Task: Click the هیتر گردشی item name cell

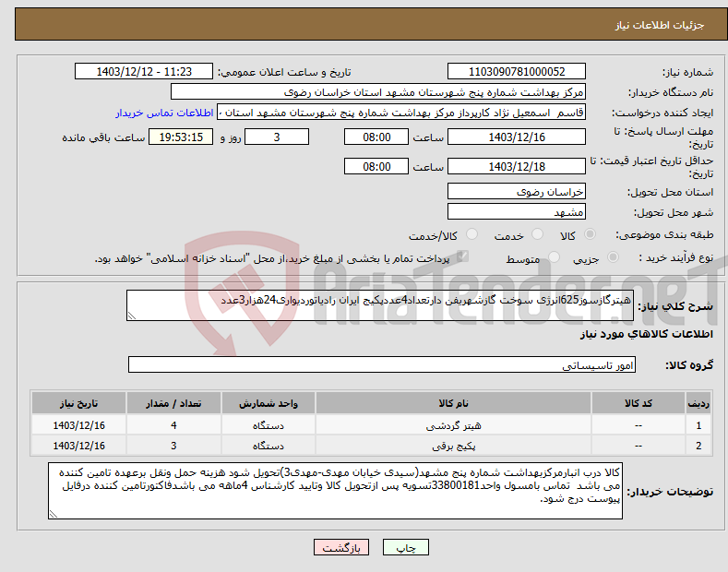Action: coord(453,425)
